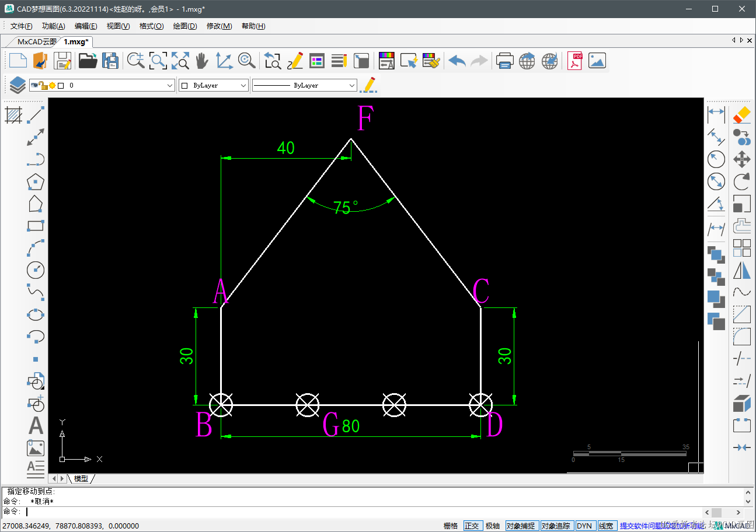The height and width of the screenshot is (532, 756).
Task: Select the fillet corner tool
Action: click(741, 337)
